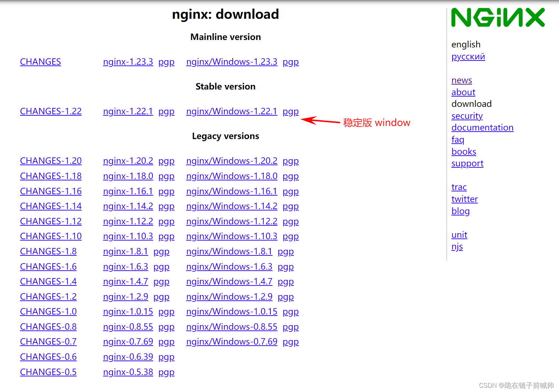Screen dimensions: 559x392
Task: Switch language to русский
Action: click(x=468, y=57)
